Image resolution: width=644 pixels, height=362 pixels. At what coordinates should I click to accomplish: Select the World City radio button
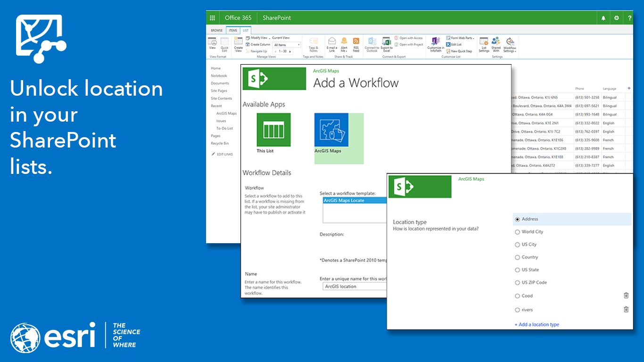[x=518, y=232]
